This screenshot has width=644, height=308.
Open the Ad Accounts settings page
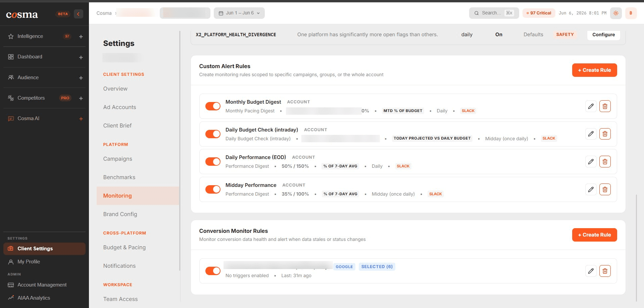tap(120, 107)
